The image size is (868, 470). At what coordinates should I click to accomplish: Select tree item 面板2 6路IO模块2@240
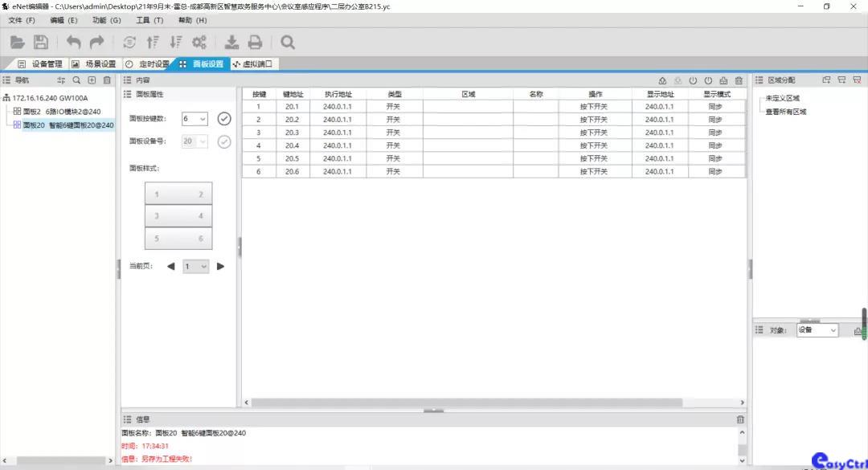[x=62, y=112]
